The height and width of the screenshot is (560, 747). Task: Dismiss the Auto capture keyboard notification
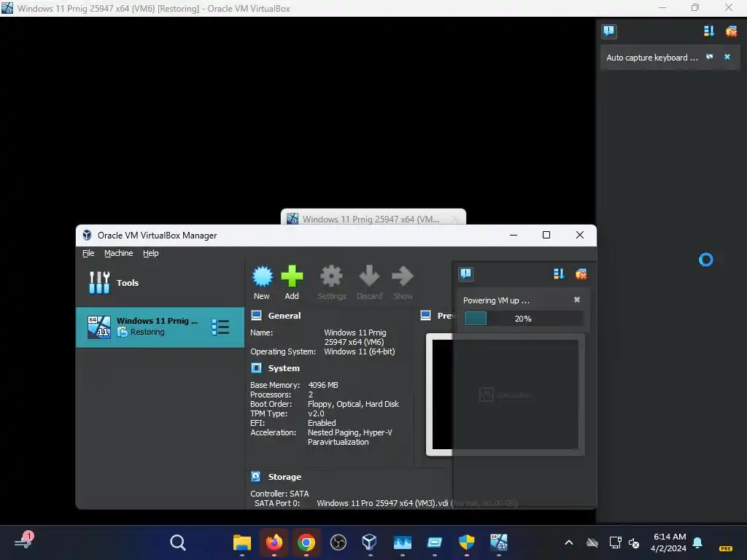tap(727, 57)
